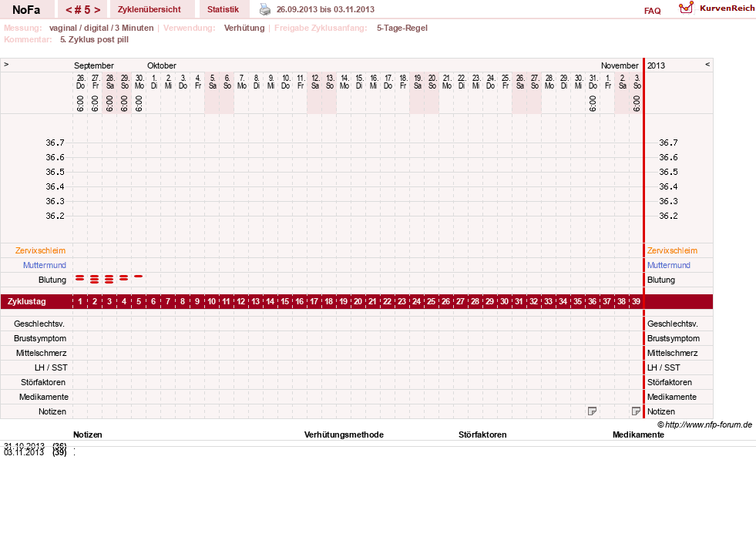Click bleeding marker on cycle day 2
The height and width of the screenshot is (557, 756).
click(95, 279)
